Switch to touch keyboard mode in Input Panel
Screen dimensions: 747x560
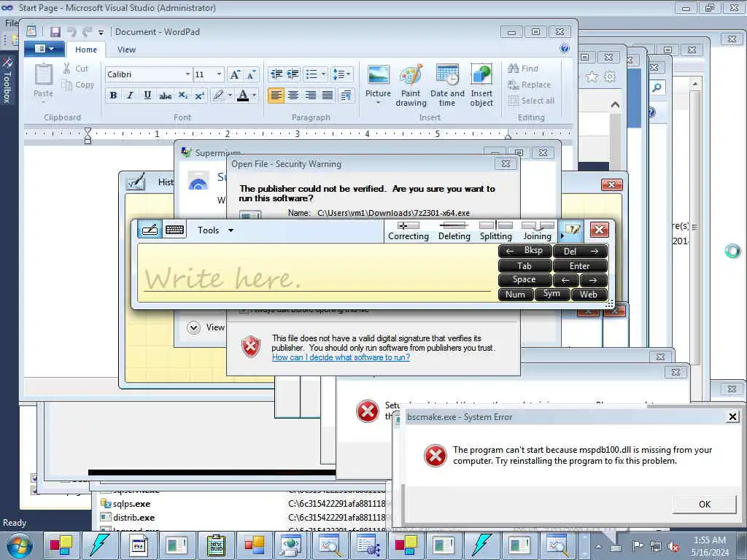point(174,230)
